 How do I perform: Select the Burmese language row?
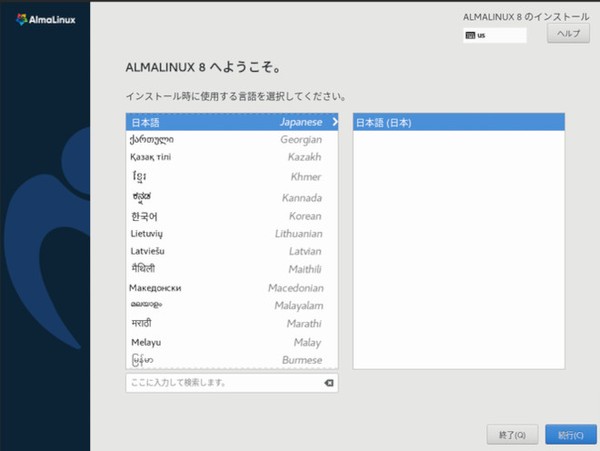click(232, 360)
